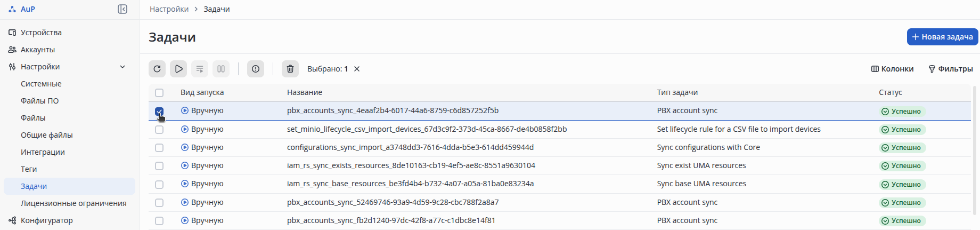Check the iam_rs_sync_exists_resources row checkbox
This screenshot has width=980, height=230.
pos(159,166)
